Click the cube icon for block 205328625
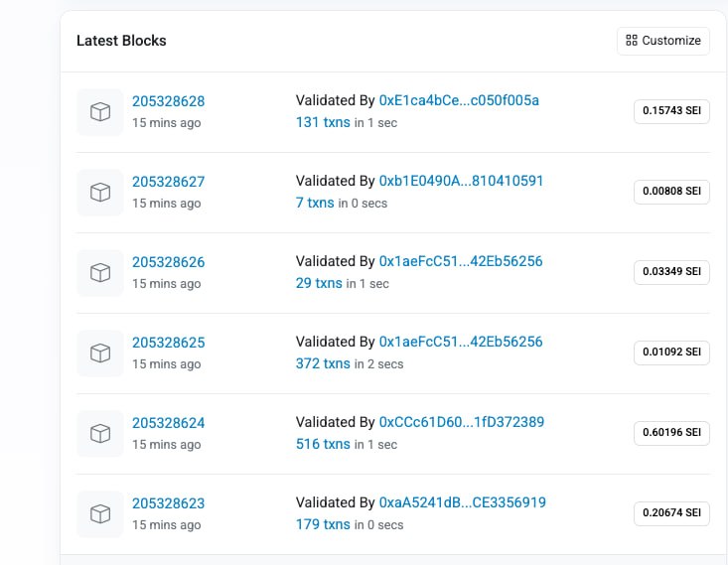This screenshot has height=565, width=728. tap(100, 353)
